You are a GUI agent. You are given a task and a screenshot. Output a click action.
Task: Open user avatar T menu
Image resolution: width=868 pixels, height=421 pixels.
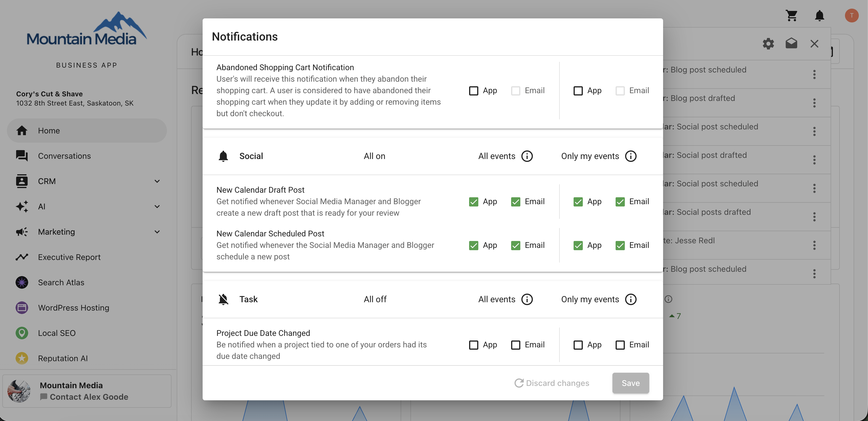click(852, 16)
